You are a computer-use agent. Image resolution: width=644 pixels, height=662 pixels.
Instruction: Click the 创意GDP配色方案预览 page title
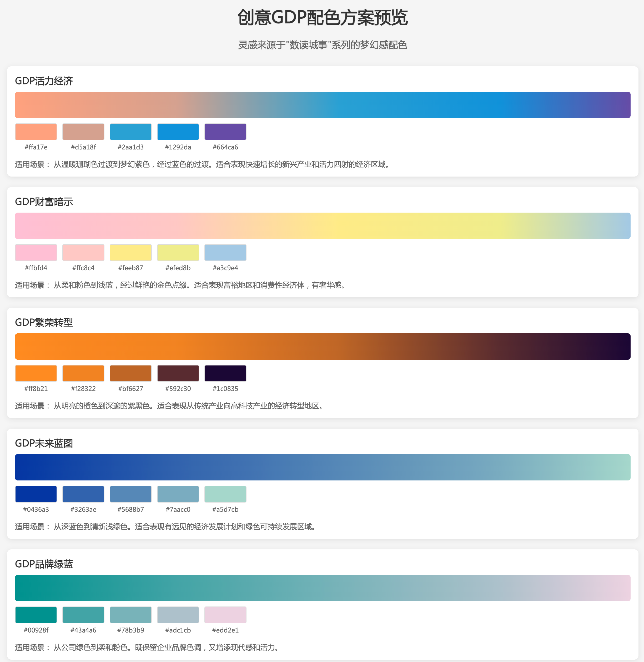point(322,17)
